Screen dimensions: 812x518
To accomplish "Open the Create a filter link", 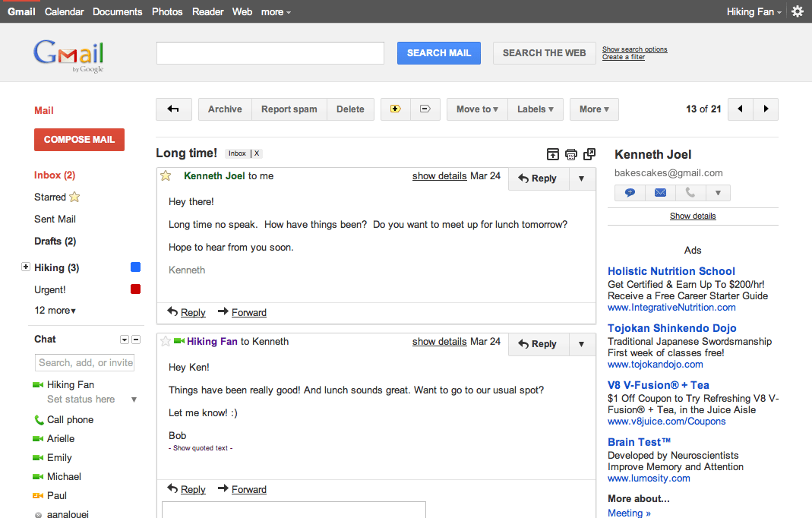I will 623,56.
